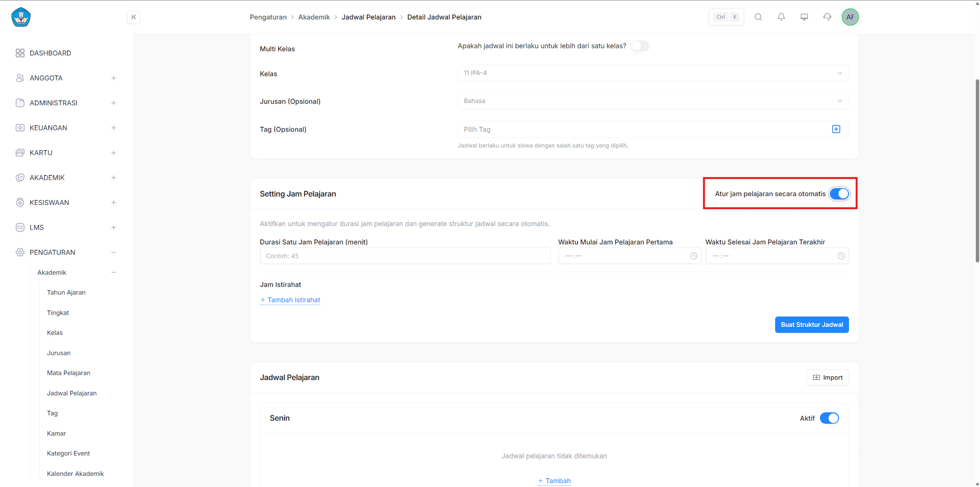Click the Ctrl K shortcut box
Viewport: 980px width, 487px height.
pos(726,17)
